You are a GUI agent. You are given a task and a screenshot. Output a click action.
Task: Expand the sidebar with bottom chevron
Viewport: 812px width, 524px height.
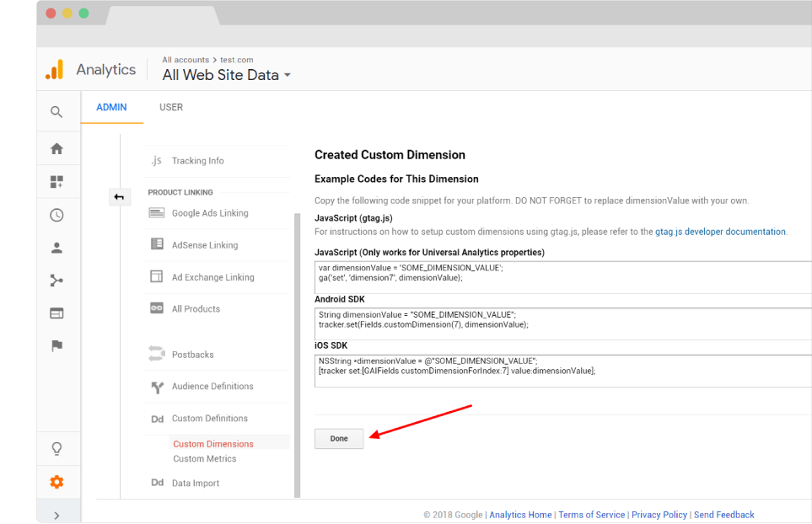point(56,515)
